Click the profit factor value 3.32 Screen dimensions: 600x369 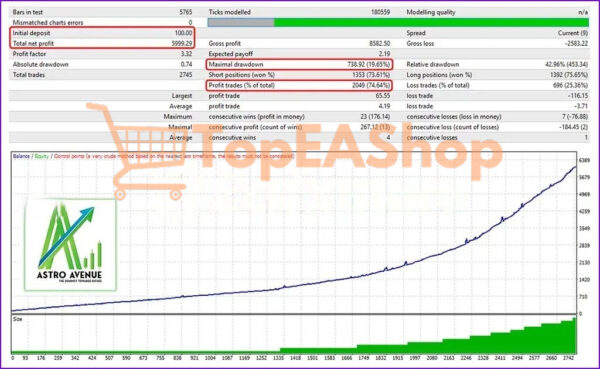(x=186, y=54)
